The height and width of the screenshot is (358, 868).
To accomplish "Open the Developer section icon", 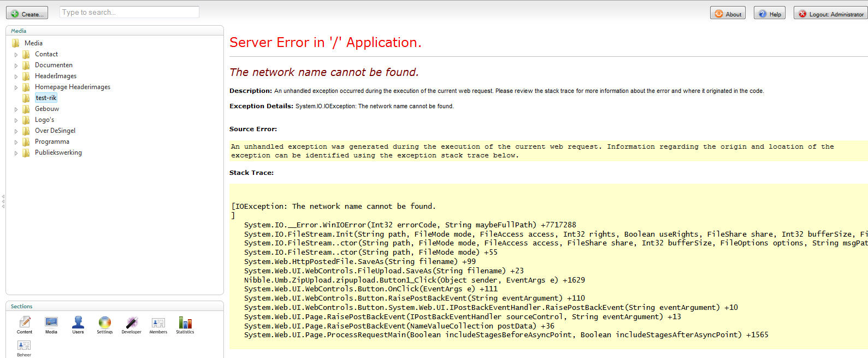I will pos(131,323).
